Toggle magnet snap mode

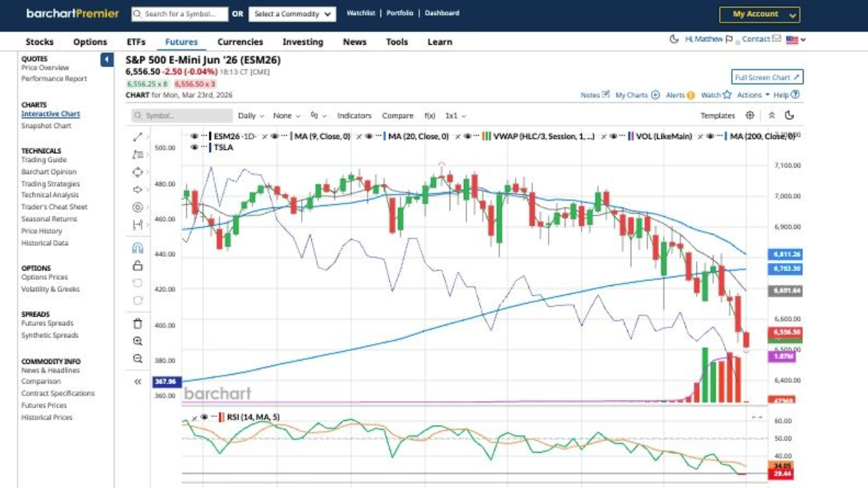pyautogui.click(x=138, y=248)
